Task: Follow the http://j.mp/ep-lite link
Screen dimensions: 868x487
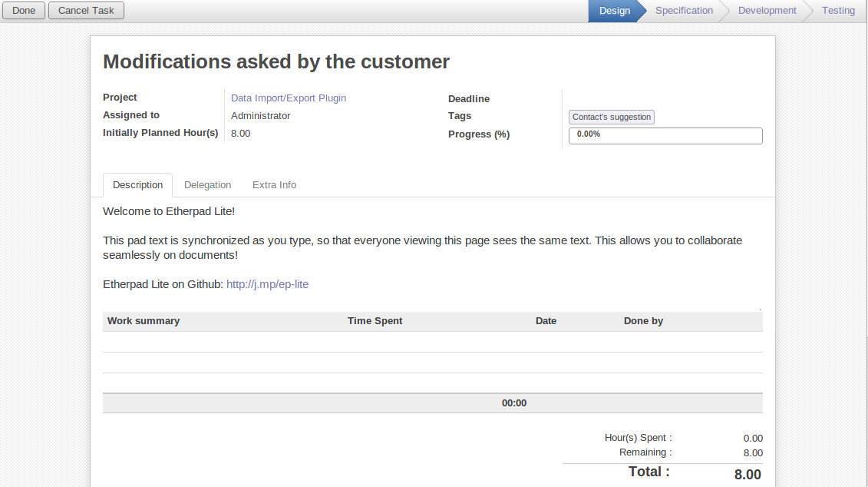Action: (267, 284)
